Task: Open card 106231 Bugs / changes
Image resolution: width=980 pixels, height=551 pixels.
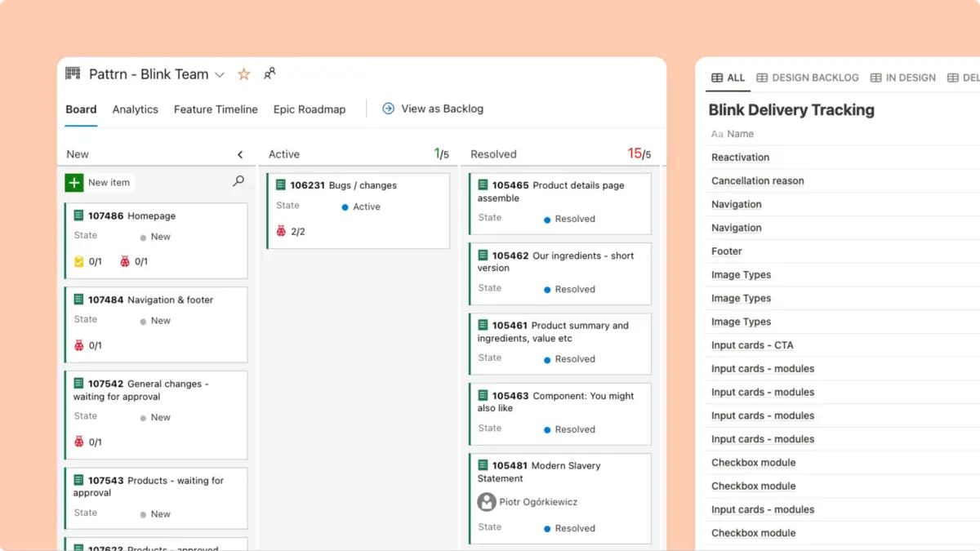Action: tap(358, 211)
